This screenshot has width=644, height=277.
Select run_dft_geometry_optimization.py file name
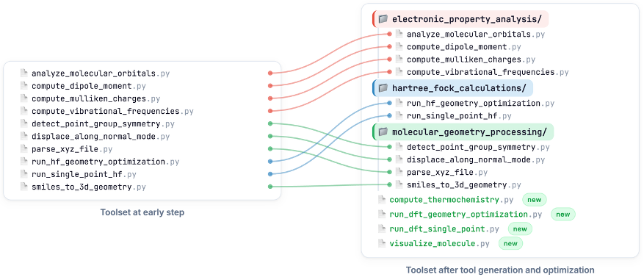tap(466, 215)
